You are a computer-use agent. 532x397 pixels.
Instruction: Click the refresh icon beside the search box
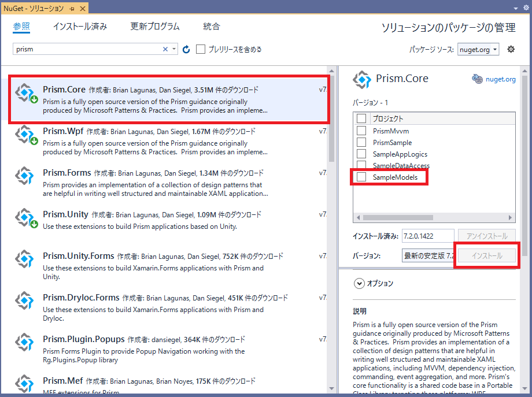tap(186, 50)
